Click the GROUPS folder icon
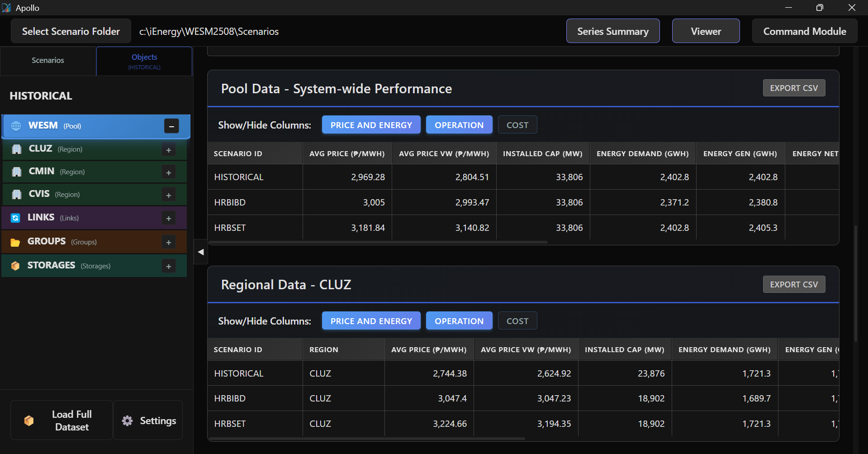This screenshot has width=868, height=454. (x=15, y=242)
